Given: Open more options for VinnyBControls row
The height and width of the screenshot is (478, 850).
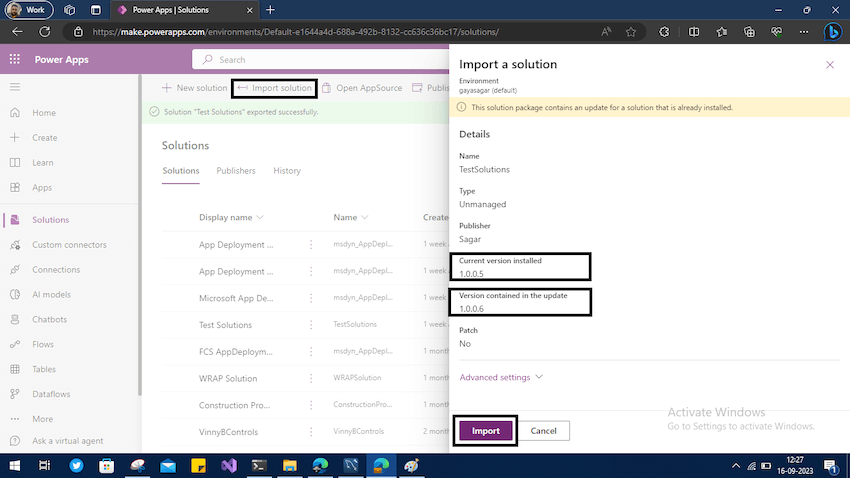Looking at the screenshot, I should click(x=311, y=432).
